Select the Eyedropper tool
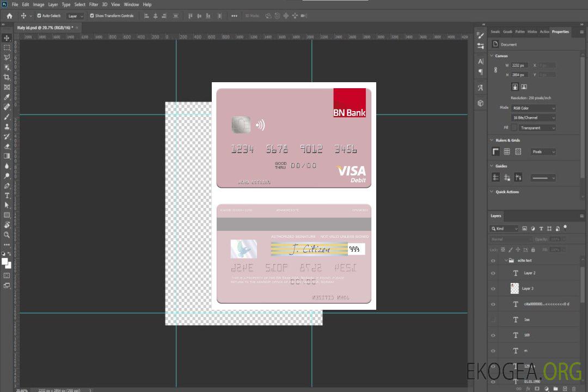 7,97
